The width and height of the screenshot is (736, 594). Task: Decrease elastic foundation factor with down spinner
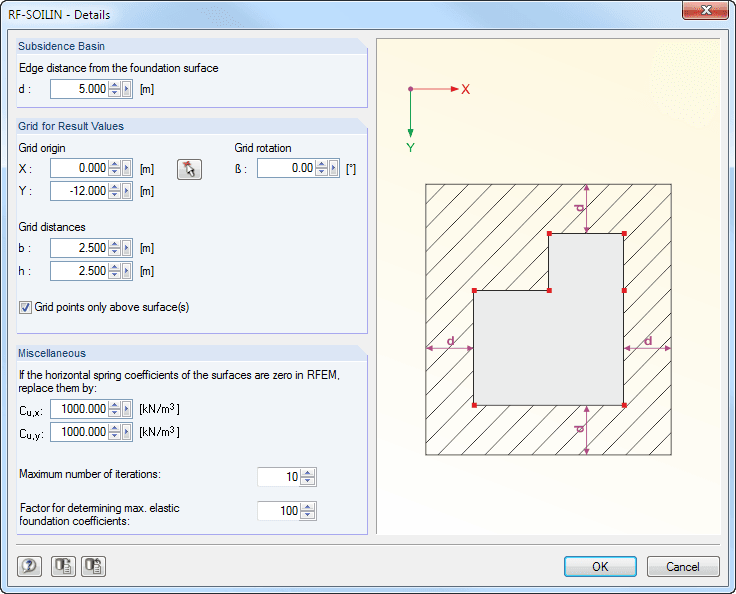(308, 515)
